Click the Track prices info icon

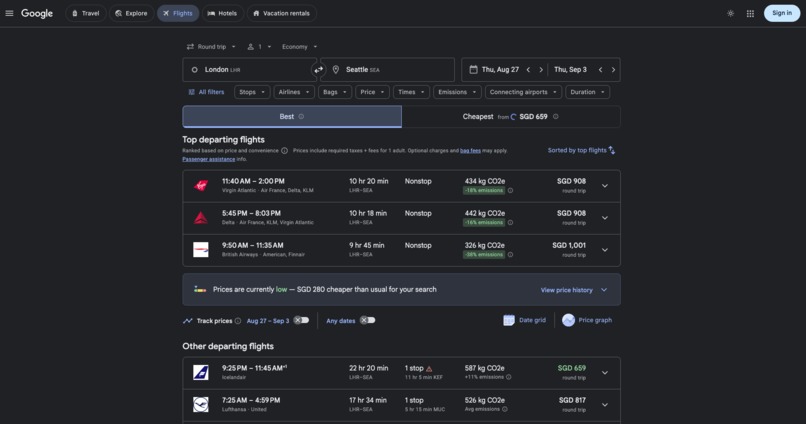(237, 321)
